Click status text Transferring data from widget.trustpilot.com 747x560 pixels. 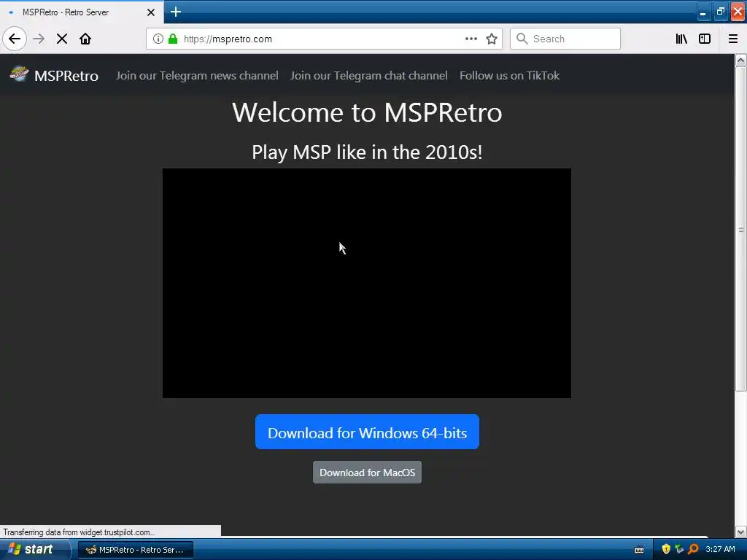tap(79, 532)
